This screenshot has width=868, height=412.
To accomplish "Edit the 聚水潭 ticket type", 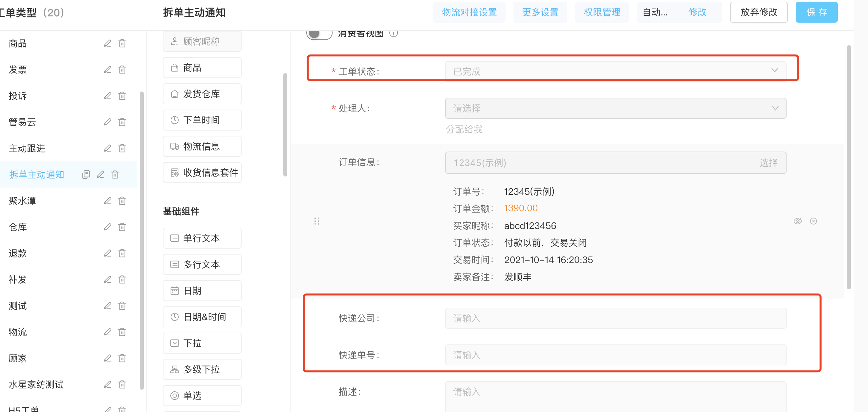I will pos(107,201).
